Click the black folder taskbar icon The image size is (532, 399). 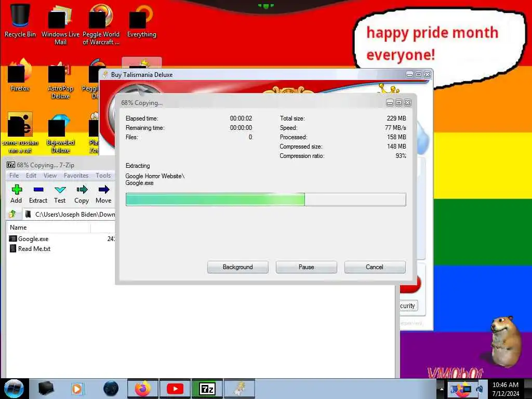(x=46, y=389)
